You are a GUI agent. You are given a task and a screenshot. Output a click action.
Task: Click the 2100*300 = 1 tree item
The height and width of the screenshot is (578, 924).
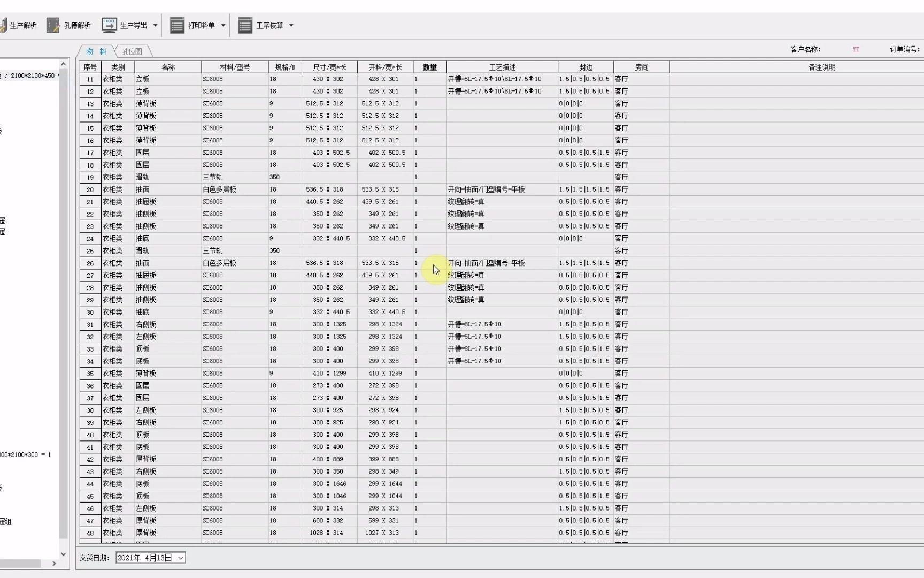[26, 454]
